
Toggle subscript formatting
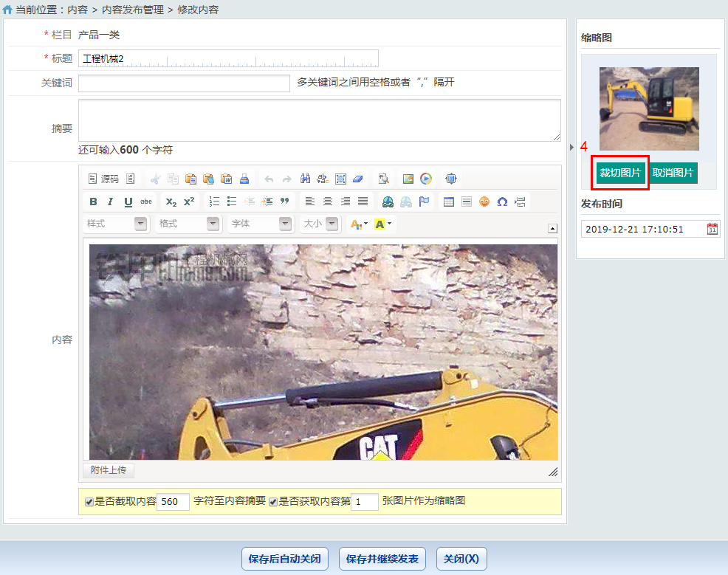pyautogui.click(x=171, y=202)
